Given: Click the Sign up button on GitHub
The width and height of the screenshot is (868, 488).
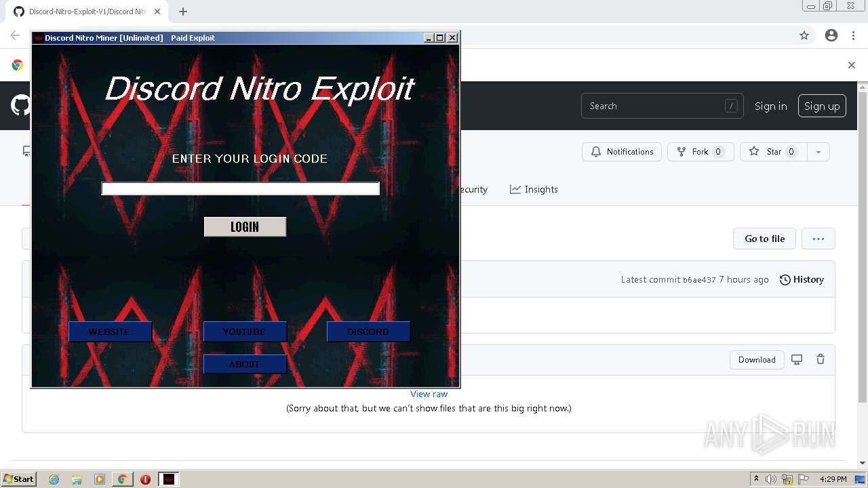Looking at the screenshot, I should point(822,106).
